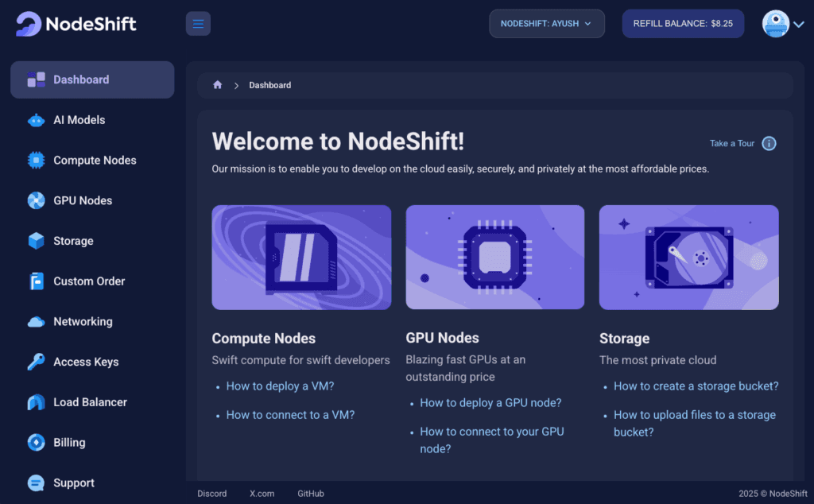The image size is (814, 504).
Task: Go to Custom Order in sidebar
Action: (x=89, y=281)
